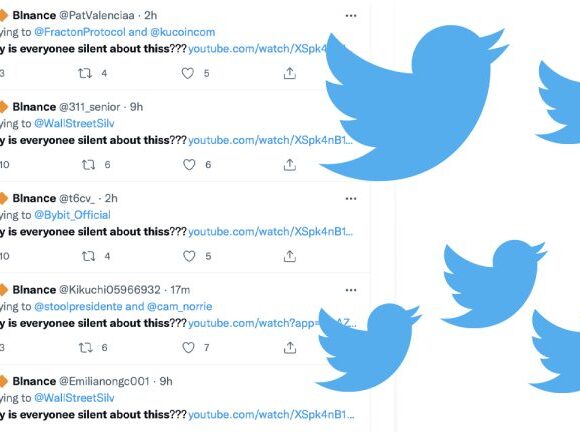This screenshot has height=432, width=580.
Task: Like the @311_senior tweet
Action: point(189,165)
